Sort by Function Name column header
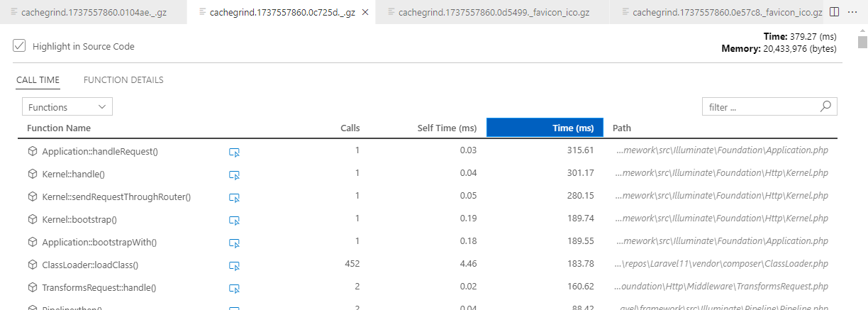 59,128
